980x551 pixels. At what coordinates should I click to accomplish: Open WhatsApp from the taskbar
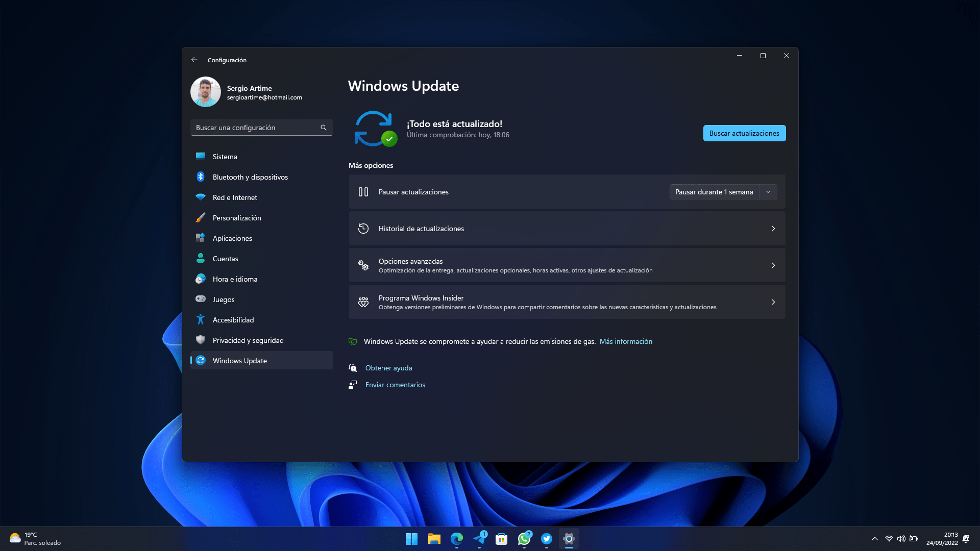pos(524,539)
